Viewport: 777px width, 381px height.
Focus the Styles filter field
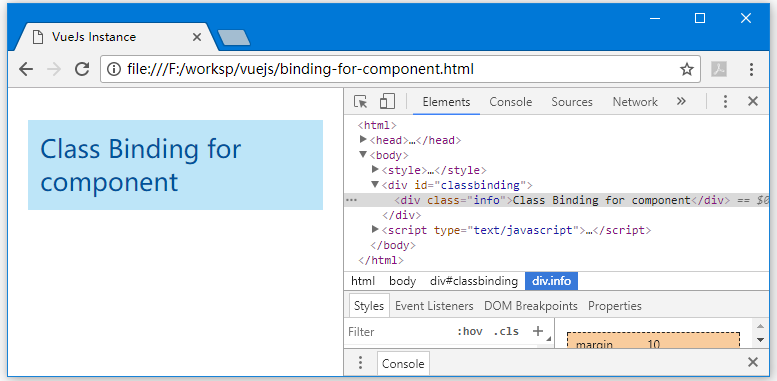[x=399, y=331]
